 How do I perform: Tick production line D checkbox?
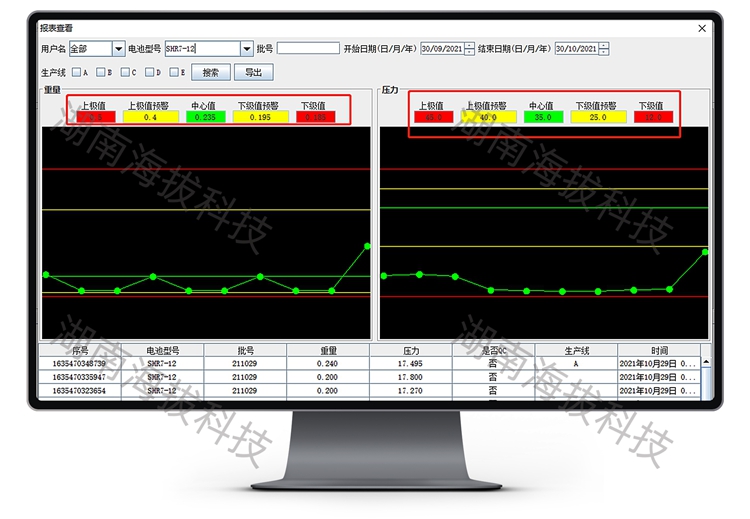148,72
